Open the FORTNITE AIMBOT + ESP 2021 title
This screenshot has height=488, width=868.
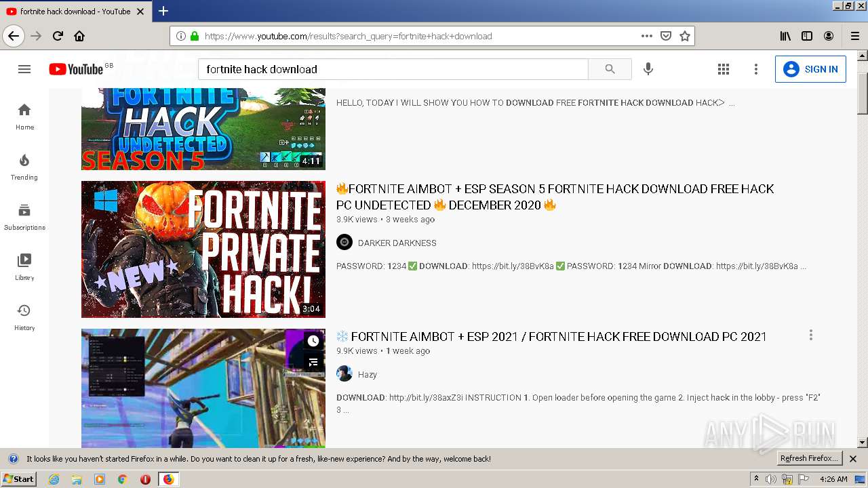tap(551, 336)
